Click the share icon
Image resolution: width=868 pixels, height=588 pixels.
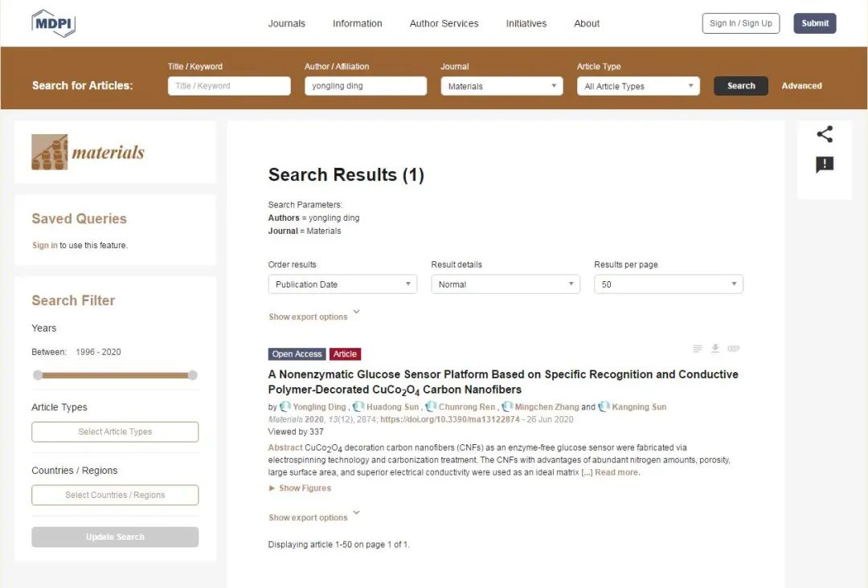825,135
